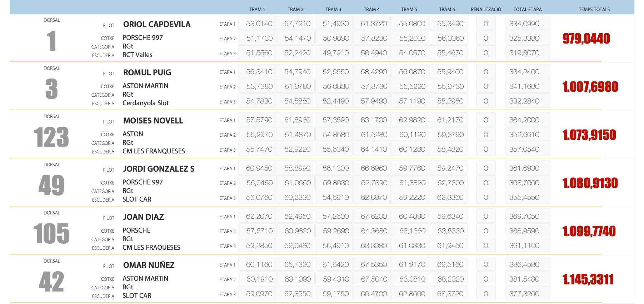
Task: Click the Cerdanyola Slot escuderia text
Action: [145, 103]
